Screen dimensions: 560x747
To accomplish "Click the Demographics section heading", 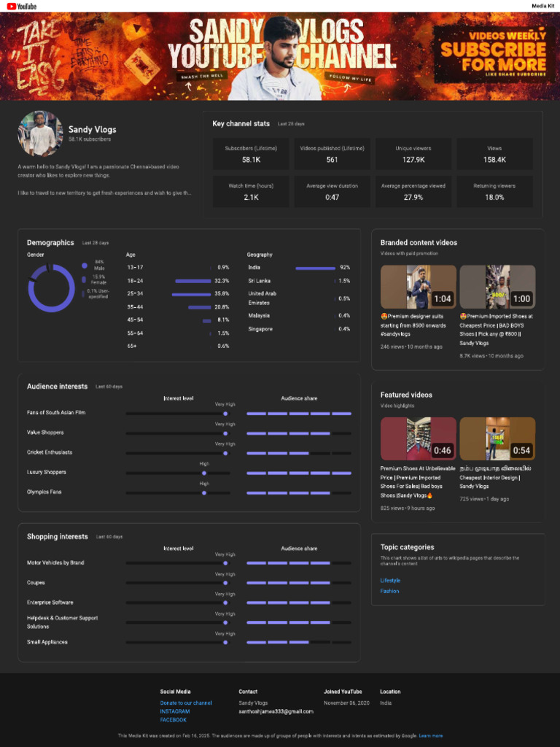I will tap(50, 242).
